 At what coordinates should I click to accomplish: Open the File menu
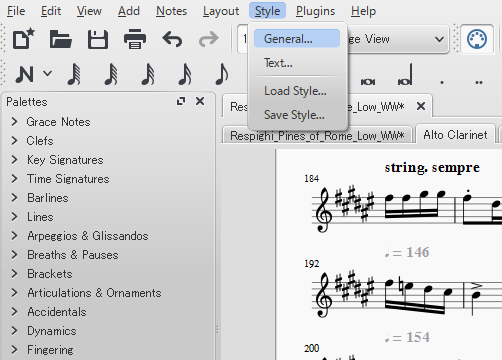(16, 11)
